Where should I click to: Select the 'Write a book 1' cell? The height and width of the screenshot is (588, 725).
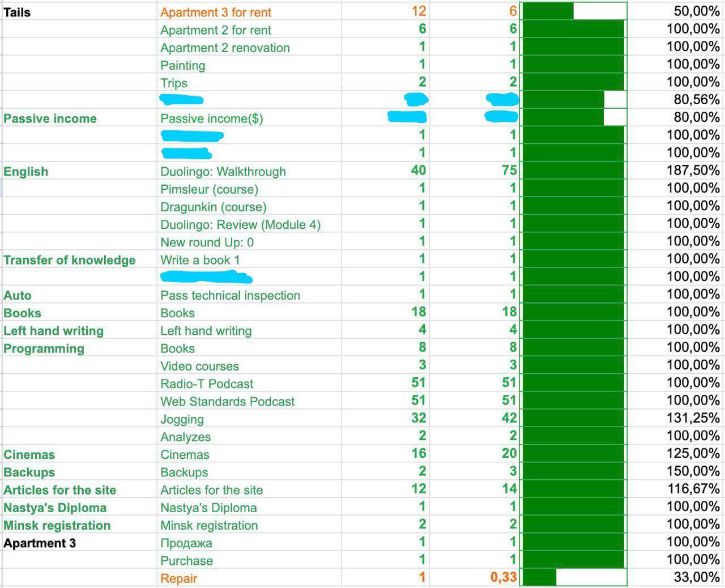[x=249, y=259]
